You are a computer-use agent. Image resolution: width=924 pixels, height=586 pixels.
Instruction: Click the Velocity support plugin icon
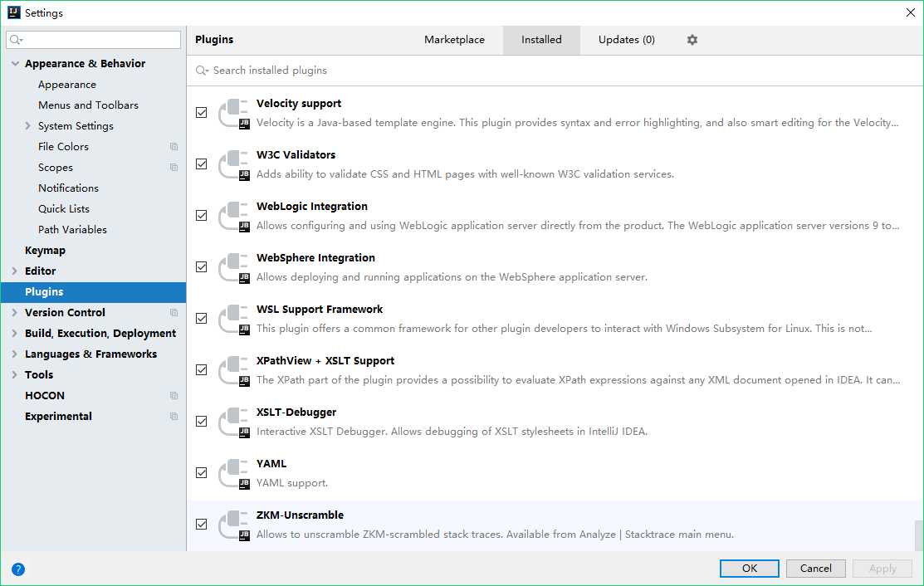234,113
